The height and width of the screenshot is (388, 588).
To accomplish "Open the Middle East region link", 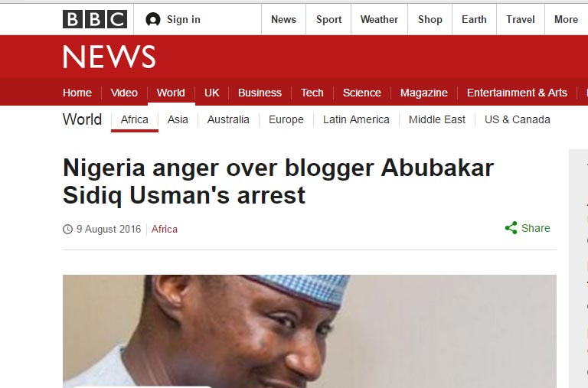I will click(x=437, y=119).
